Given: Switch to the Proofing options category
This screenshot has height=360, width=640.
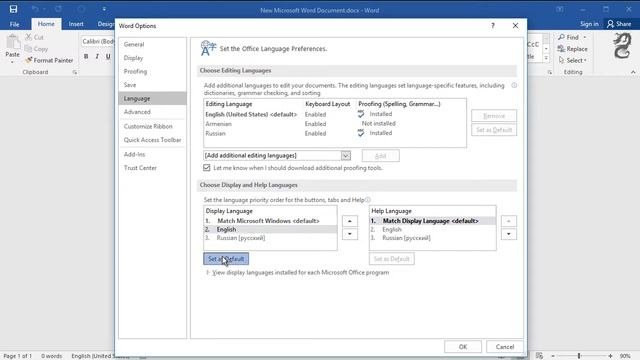Looking at the screenshot, I should click(136, 71).
